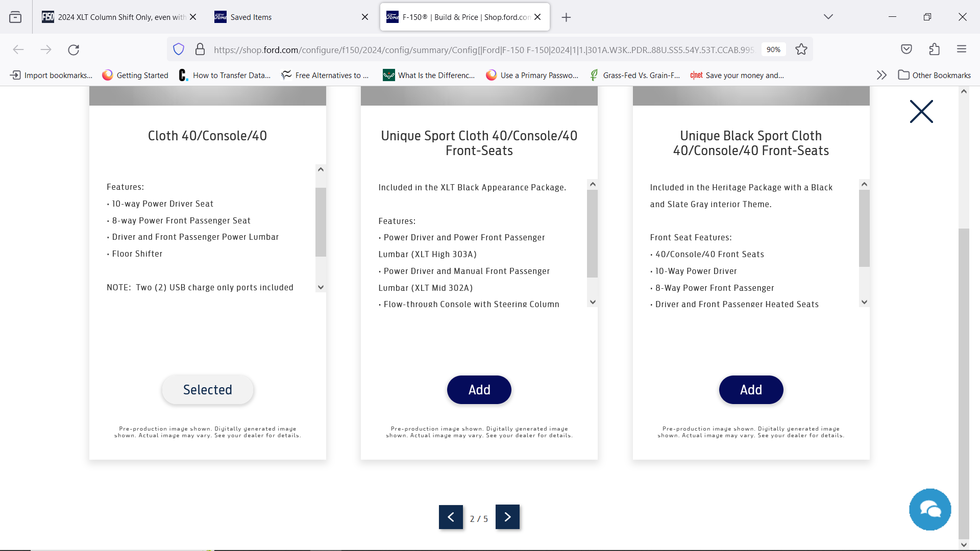Bookmark this page with the star icon
Screen dimensions: 980x551
pyautogui.click(x=800, y=49)
